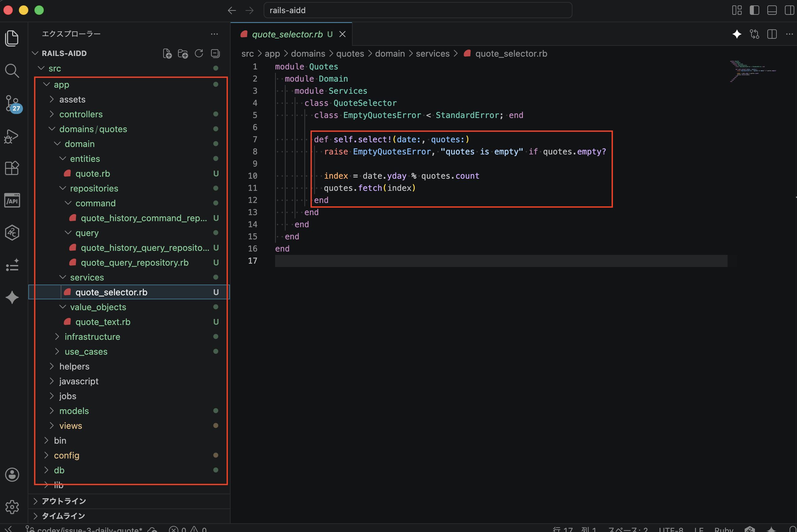Click the New Folder icon in explorer
The height and width of the screenshot is (532, 797).
click(183, 54)
